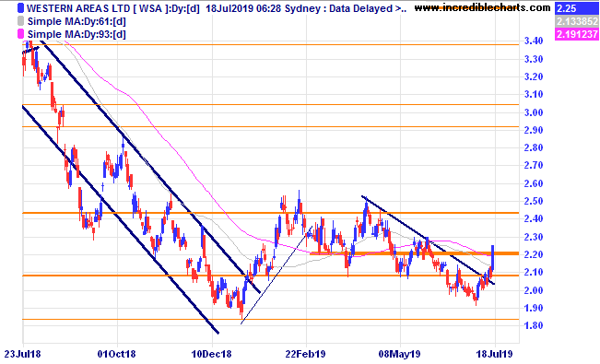Click the 22Feb19 date axis label
This screenshot has width=600, height=364.
pos(305,354)
